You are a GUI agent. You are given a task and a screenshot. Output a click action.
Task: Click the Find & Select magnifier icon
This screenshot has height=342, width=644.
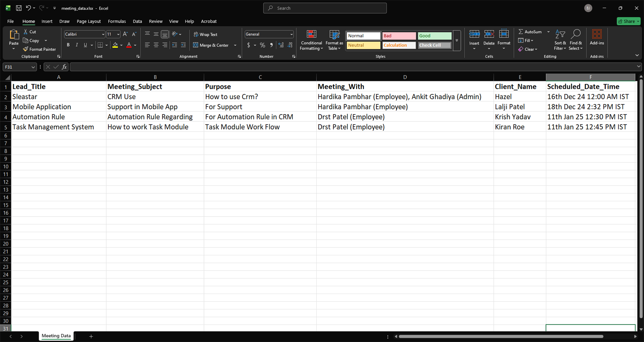pos(576,34)
